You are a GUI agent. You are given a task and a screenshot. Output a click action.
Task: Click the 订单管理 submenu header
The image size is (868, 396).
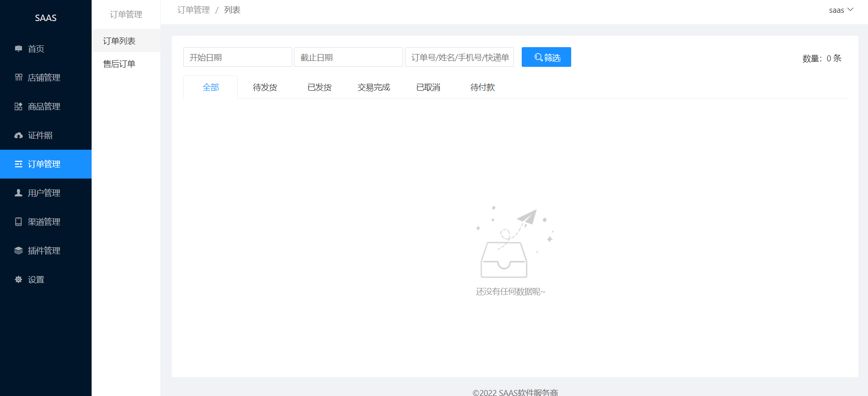point(126,14)
